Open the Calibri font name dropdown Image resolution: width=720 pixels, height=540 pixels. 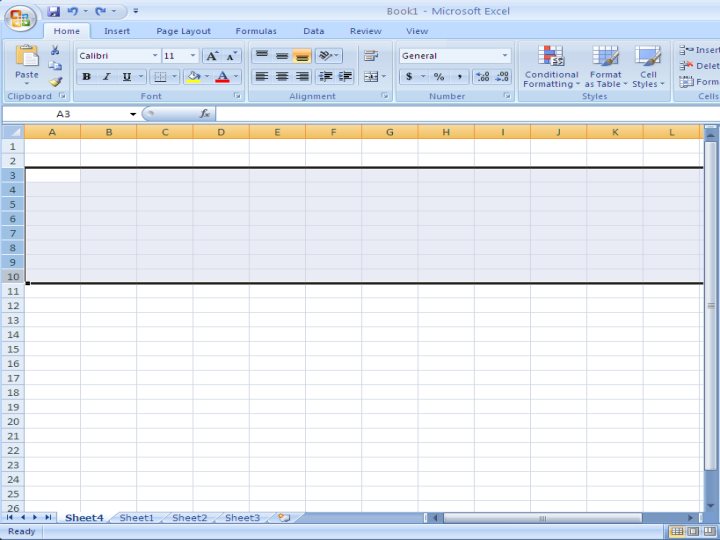pos(155,56)
